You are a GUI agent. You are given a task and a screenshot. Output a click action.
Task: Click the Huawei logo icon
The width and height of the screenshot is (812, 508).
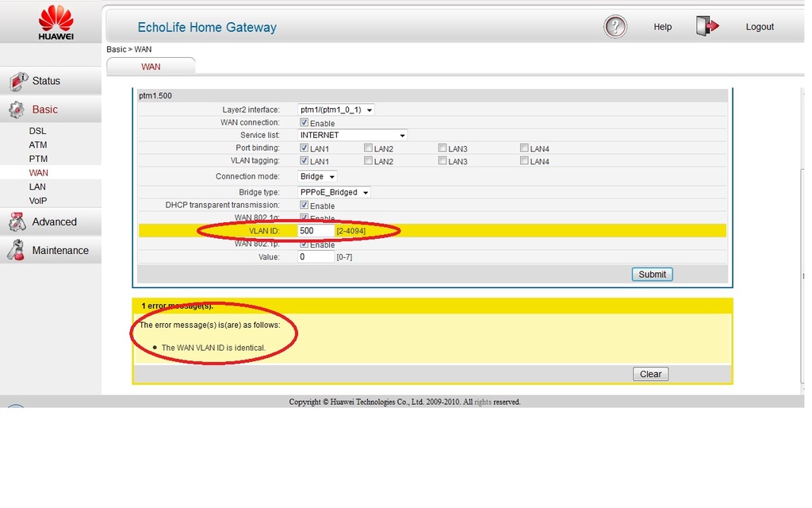[56, 21]
